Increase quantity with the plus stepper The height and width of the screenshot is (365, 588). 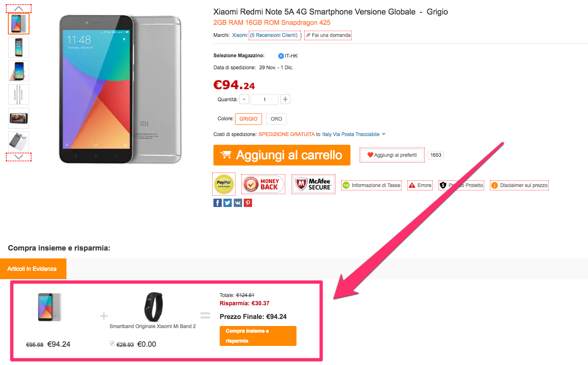(285, 99)
